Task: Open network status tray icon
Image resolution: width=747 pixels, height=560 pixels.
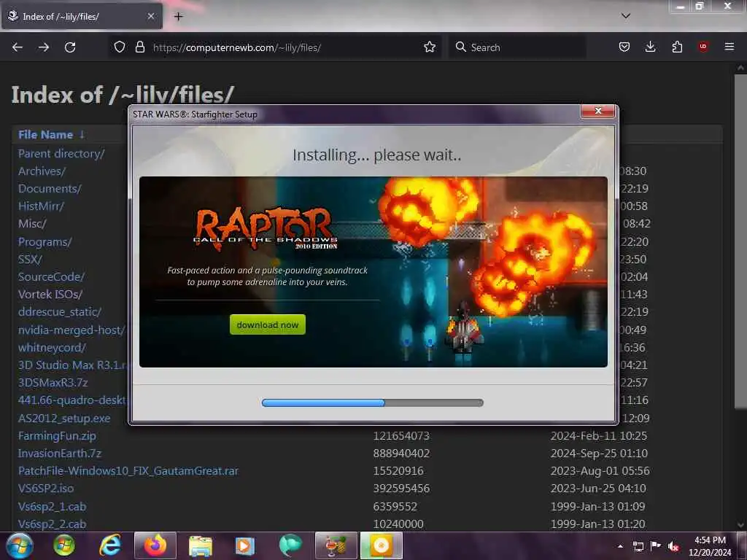Action: [638, 546]
